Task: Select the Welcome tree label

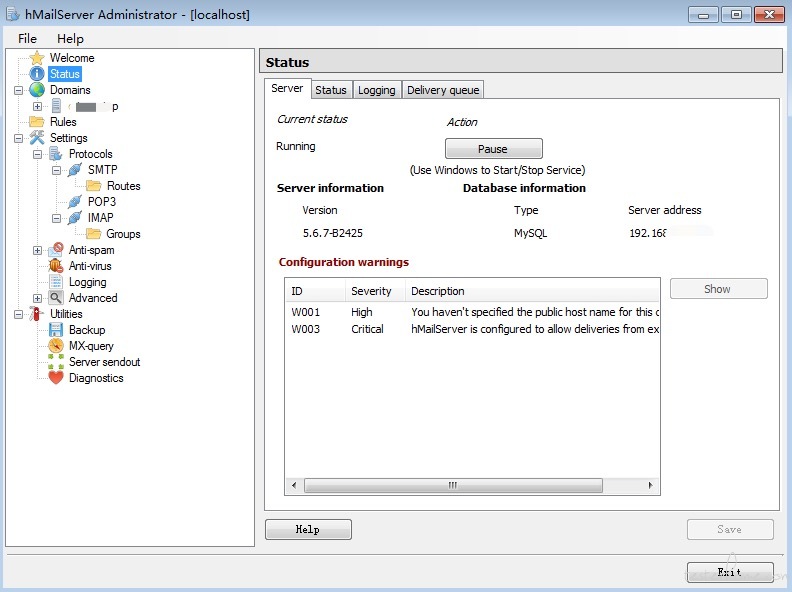Action: [x=72, y=58]
